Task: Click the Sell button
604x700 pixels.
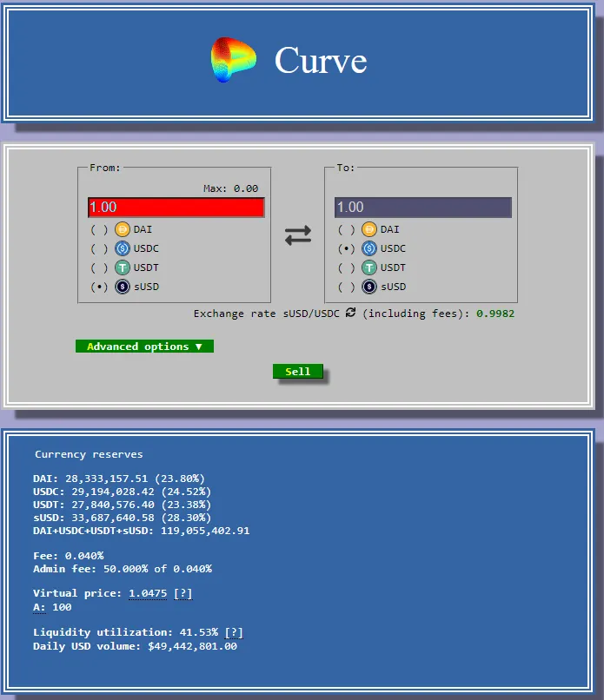Action: (x=297, y=372)
